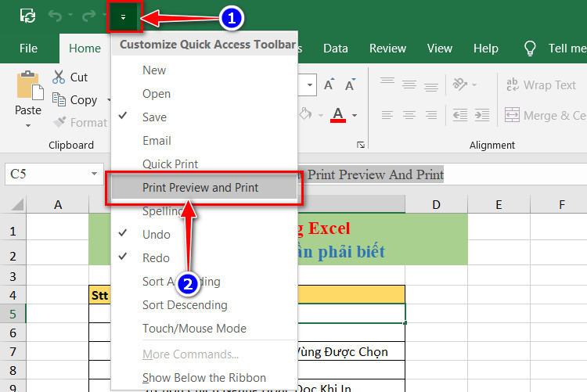Image resolution: width=587 pixels, height=392 pixels.
Task: Open fill color dropdown arrow
Action: click(x=321, y=115)
